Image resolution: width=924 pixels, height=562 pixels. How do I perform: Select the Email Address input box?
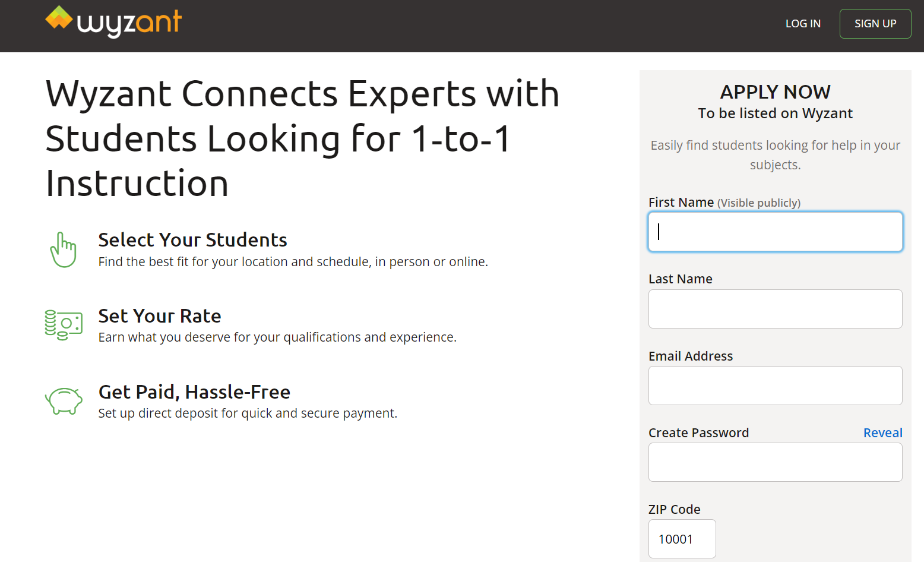(x=775, y=386)
